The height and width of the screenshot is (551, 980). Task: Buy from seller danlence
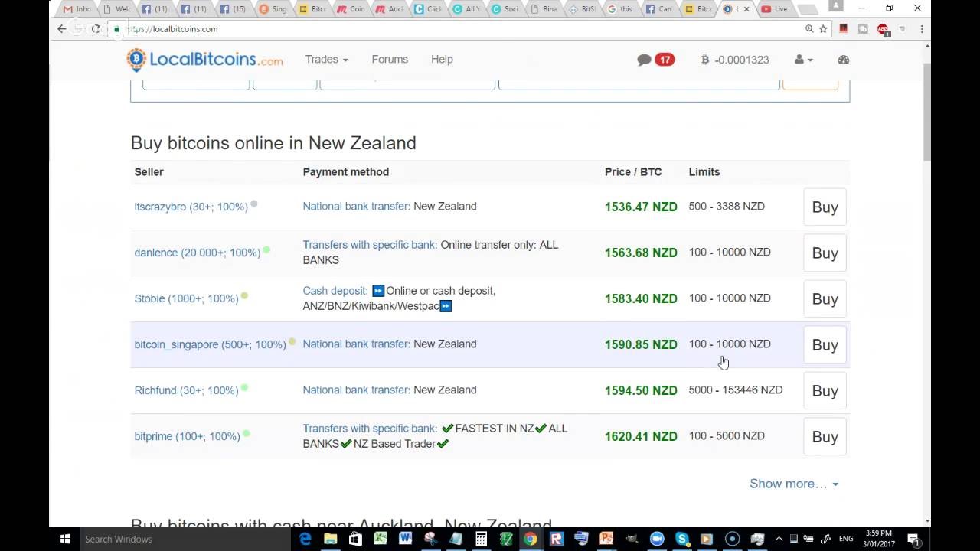click(x=825, y=253)
